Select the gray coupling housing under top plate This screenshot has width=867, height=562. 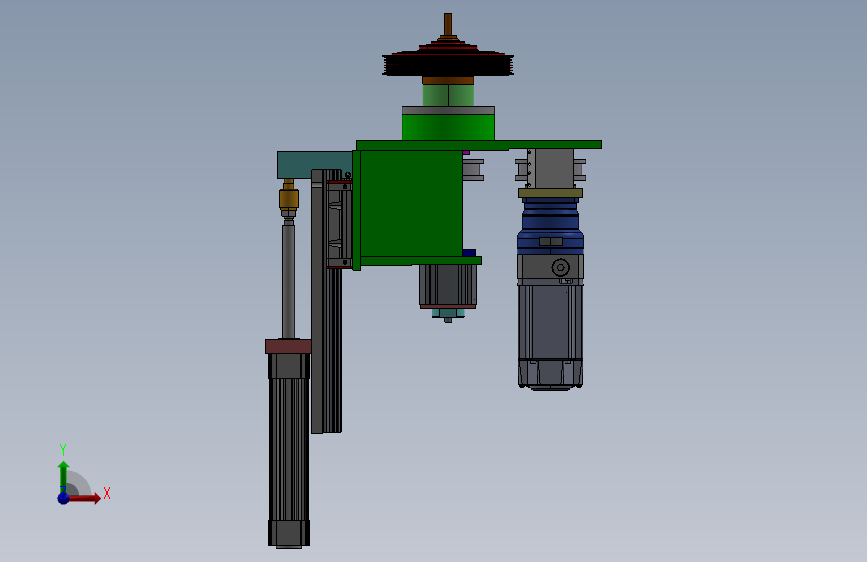550,169
